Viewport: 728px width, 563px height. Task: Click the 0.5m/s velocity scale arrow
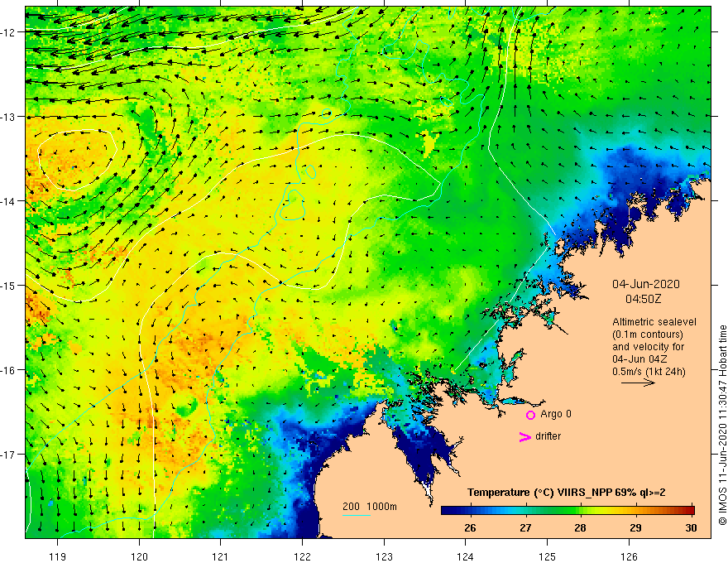[638, 383]
